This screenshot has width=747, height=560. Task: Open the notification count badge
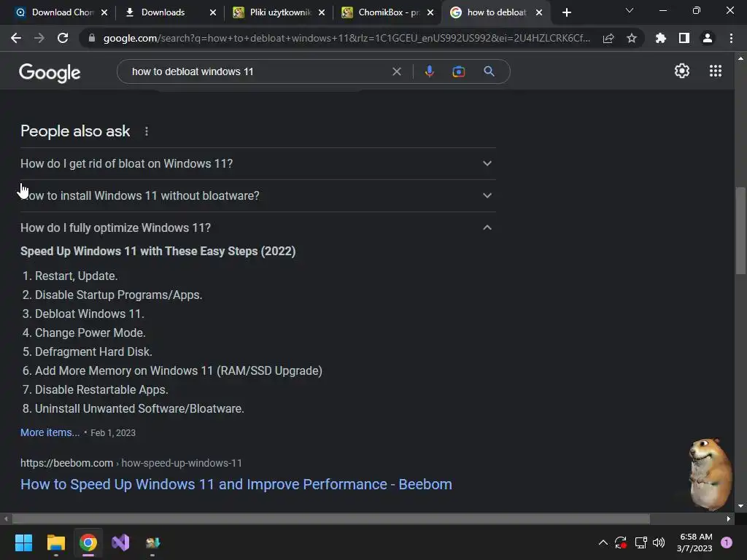tap(727, 542)
